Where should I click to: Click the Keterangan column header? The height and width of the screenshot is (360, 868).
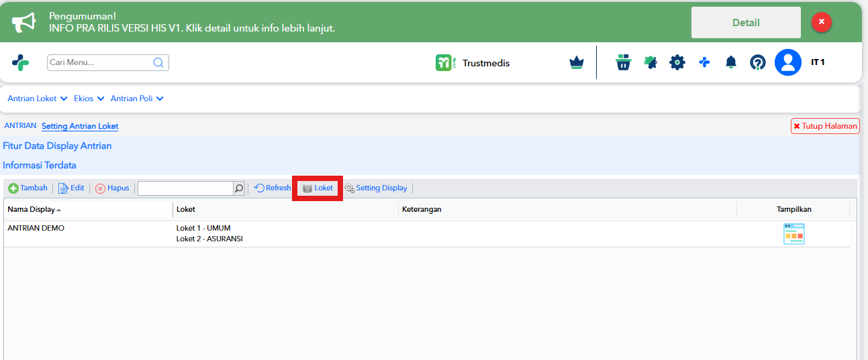click(x=567, y=209)
